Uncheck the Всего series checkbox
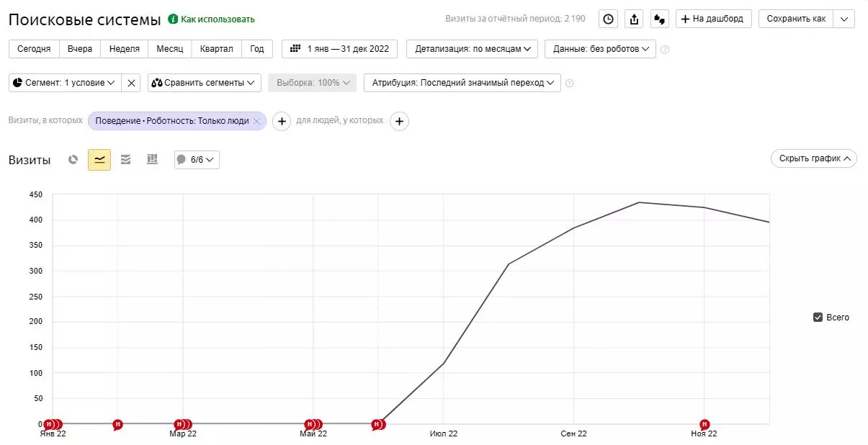Viewport: 868px width, 445px height. click(818, 318)
